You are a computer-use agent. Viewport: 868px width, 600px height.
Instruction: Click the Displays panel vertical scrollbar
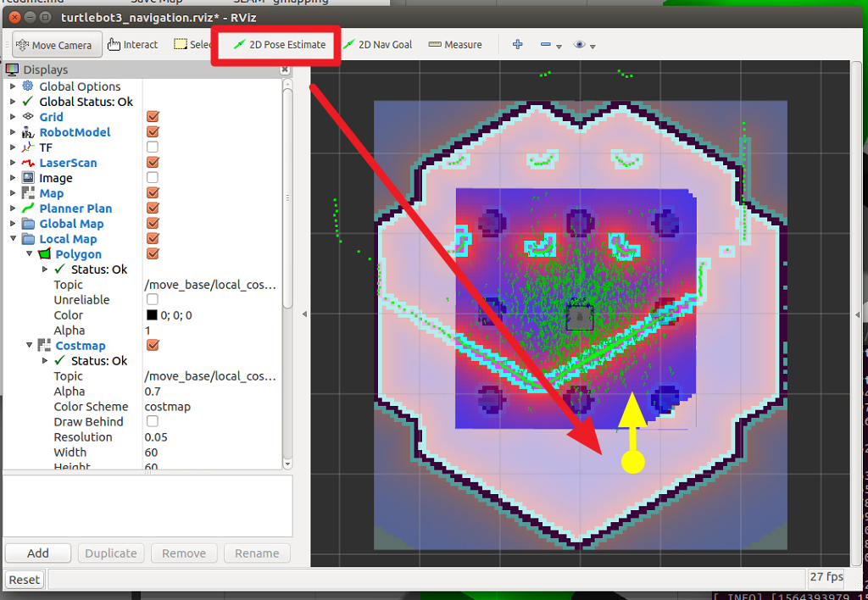coord(287,198)
